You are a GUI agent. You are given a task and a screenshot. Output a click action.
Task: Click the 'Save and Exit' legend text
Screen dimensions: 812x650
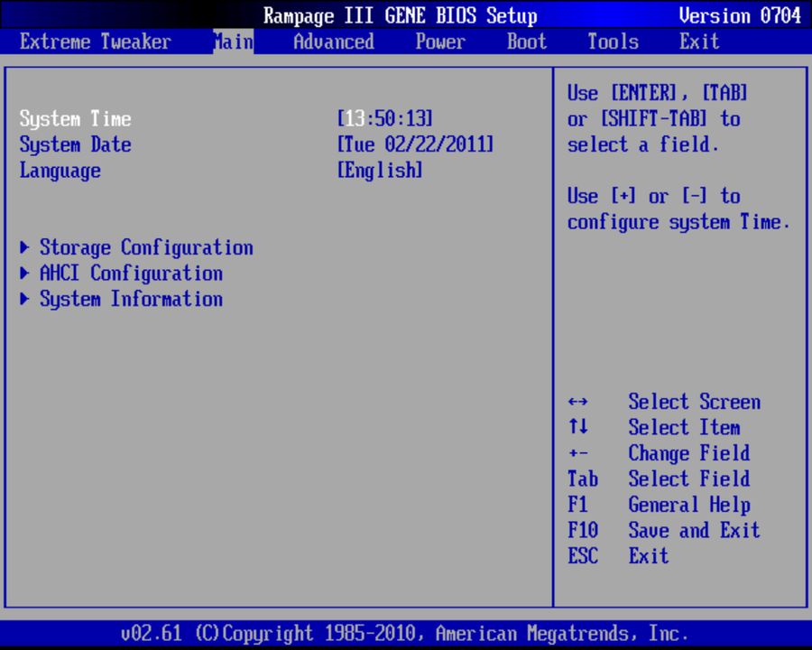[x=695, y=530]
